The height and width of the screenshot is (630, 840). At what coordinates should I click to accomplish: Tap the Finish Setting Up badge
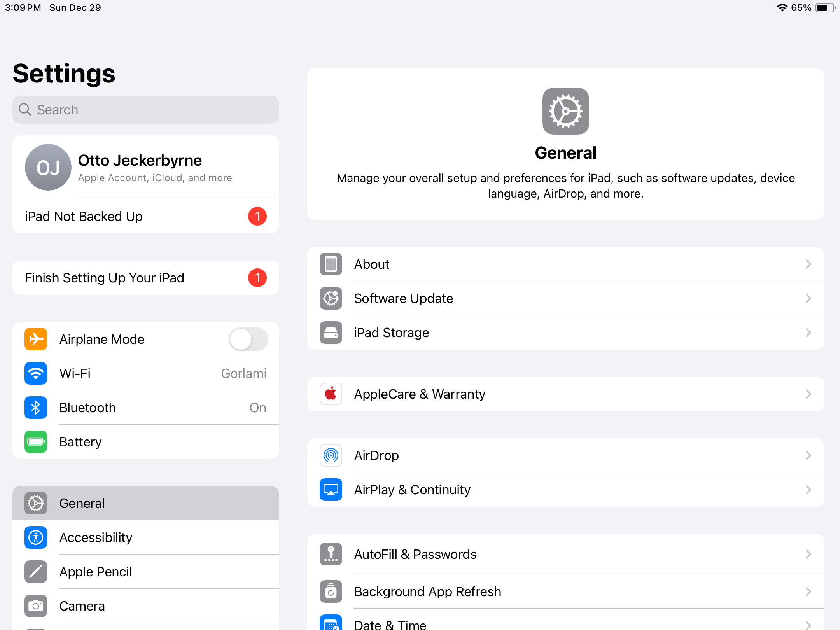coord(257,278)
